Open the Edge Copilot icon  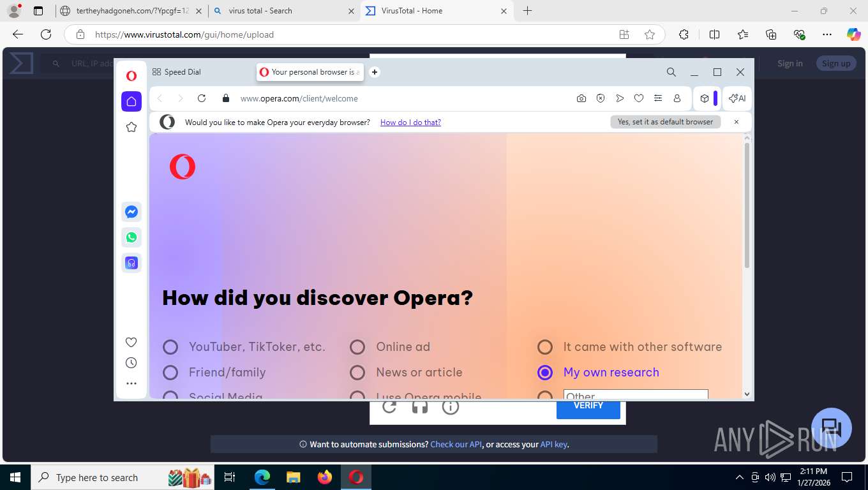(854, 34)
